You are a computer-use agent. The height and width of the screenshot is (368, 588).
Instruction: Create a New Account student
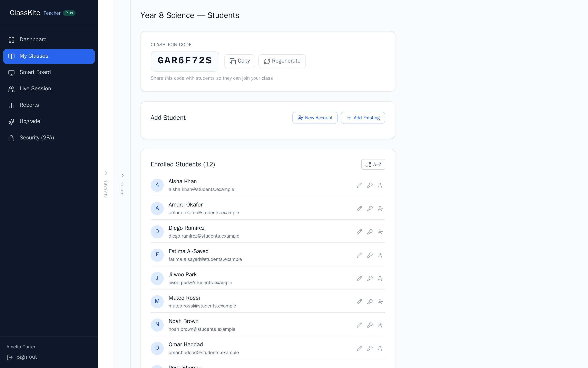point(315,118)
